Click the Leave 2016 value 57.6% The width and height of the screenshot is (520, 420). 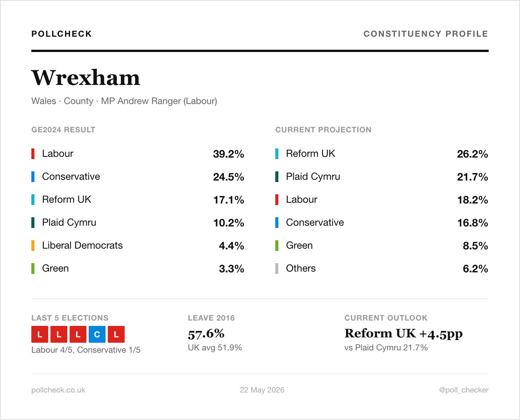tap(206, 334)
